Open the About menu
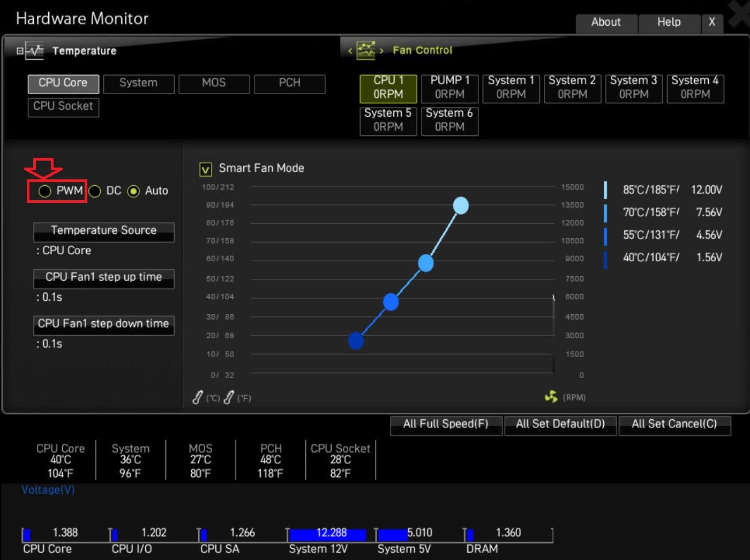 coord(606,22)
